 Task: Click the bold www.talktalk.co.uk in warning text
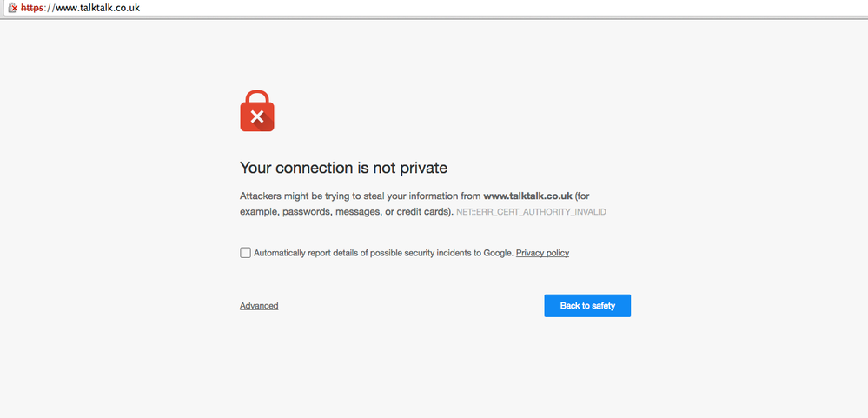(527, 196)
